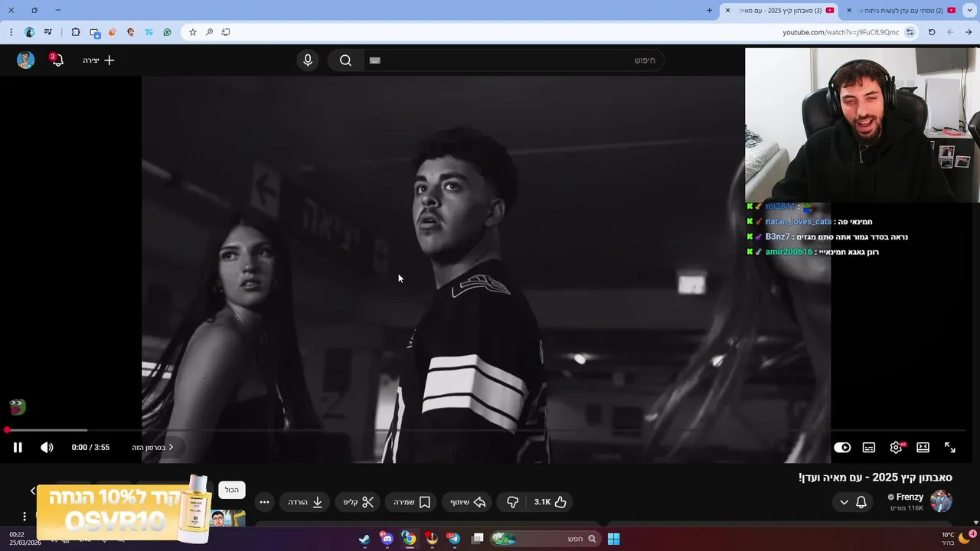Expand the 'בסרטון הזה' chapters chevron

coord(171,447)
